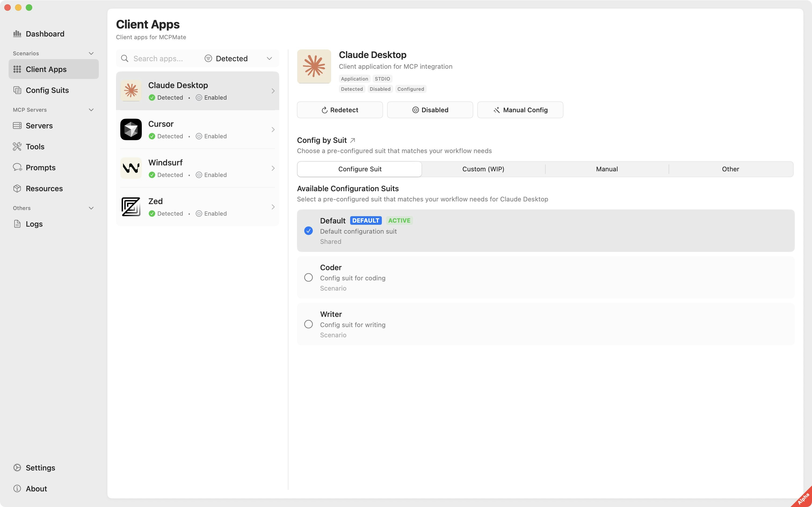Open the Dashboard section
Image resolution: width=812 pixels, height=507 pixels.
pos(45,34)
